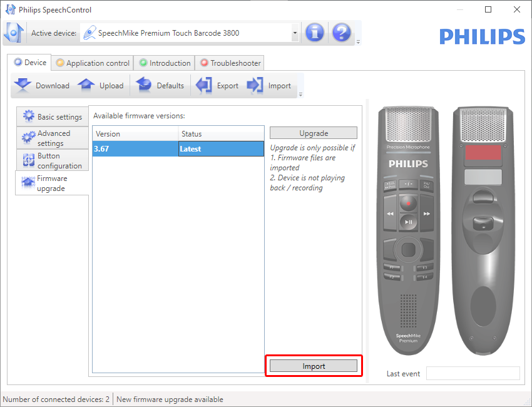Click the Export toolbar icon
The height and width of the screenshot is (407, 532).
click(x=204, y=85)
